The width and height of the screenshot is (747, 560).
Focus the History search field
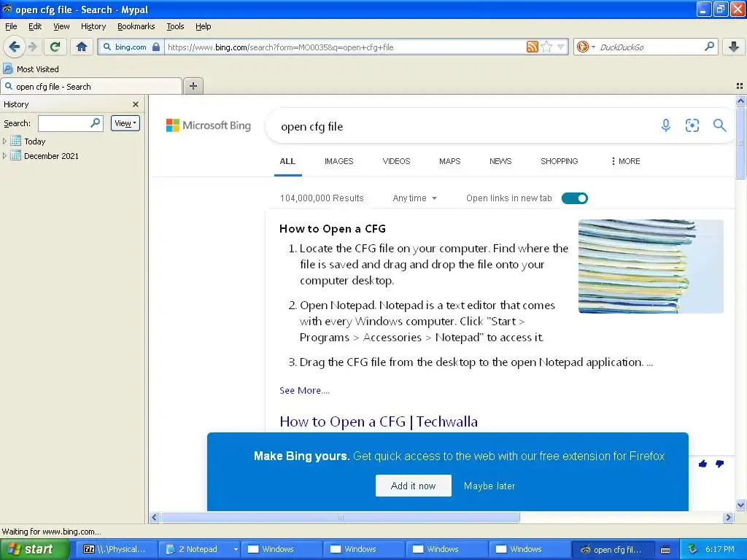[64, 122]
